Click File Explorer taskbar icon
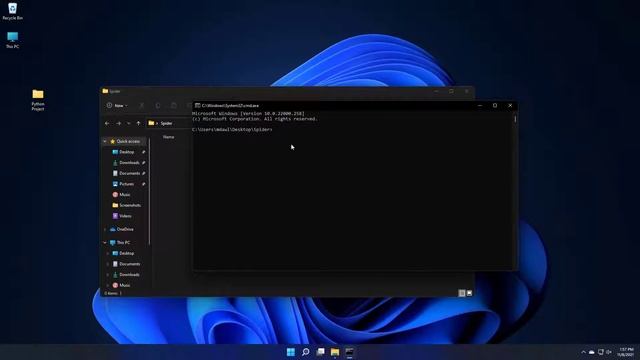This screenshot has width=640, height=360. pyautogui.click(x=335, y=352)
